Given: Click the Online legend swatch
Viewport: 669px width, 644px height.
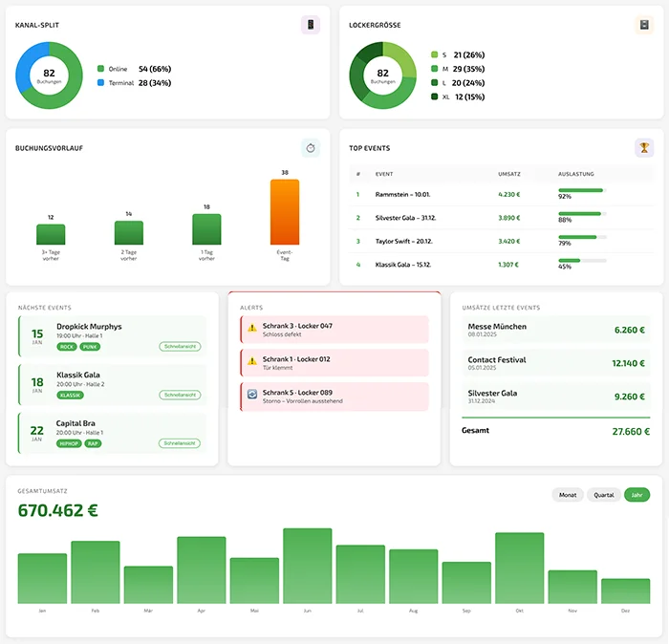Looking at the screenshot, I should (100, 69).
